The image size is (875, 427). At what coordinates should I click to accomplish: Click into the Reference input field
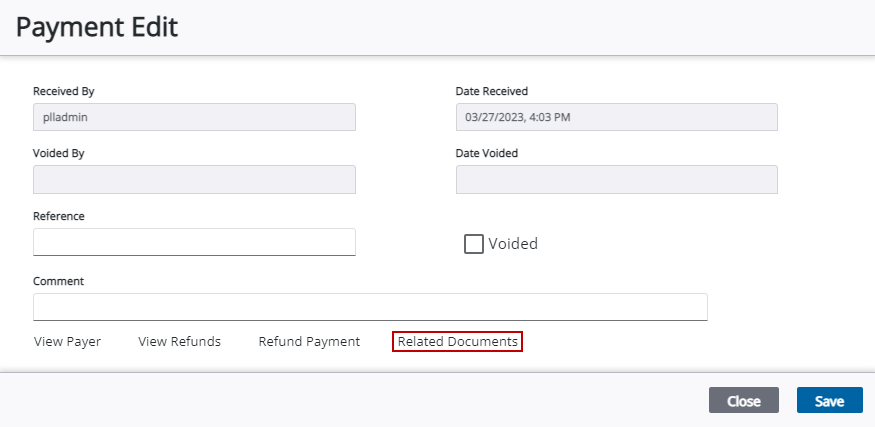[x=194, y=242]
